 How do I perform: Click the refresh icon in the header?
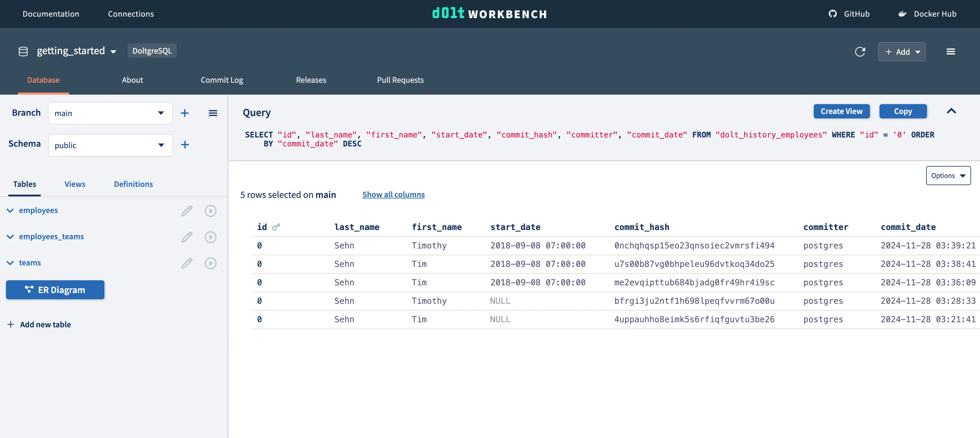[x=860, y=52]
